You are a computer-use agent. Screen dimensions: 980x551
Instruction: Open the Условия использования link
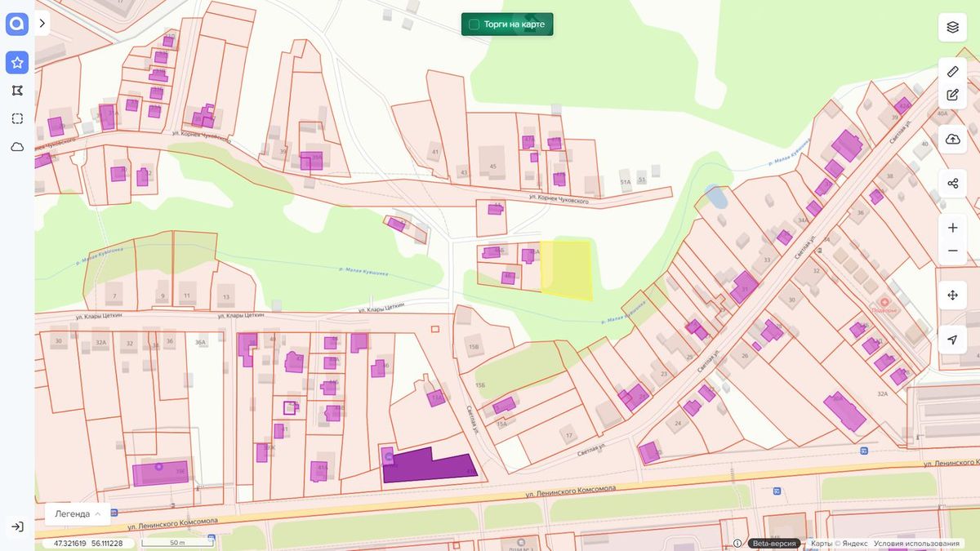coord(917,544)
